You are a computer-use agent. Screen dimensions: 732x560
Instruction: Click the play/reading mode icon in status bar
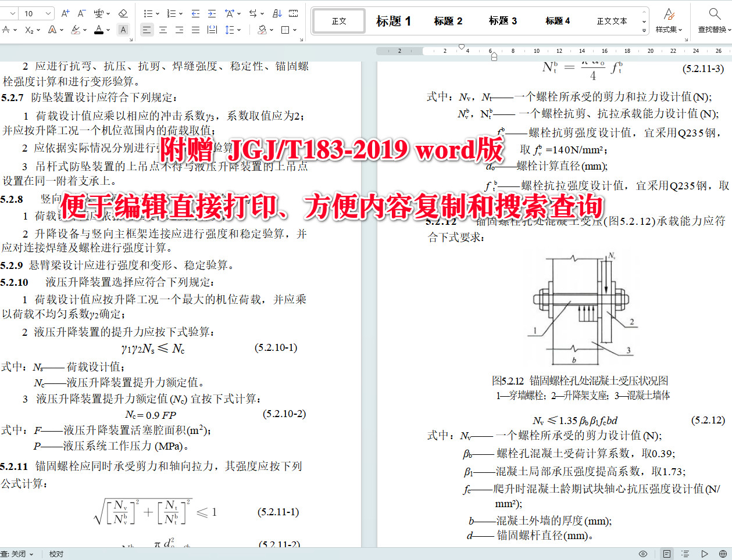pos(705,554)
